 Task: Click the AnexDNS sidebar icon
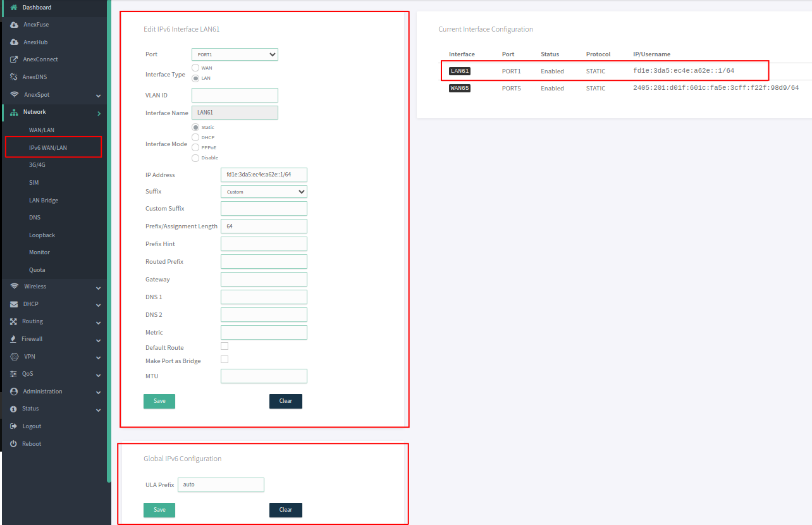tap(14, 77)
